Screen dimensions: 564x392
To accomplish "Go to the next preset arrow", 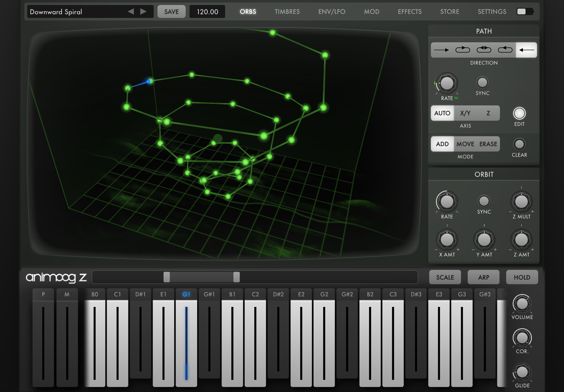I will pos(143,11).
